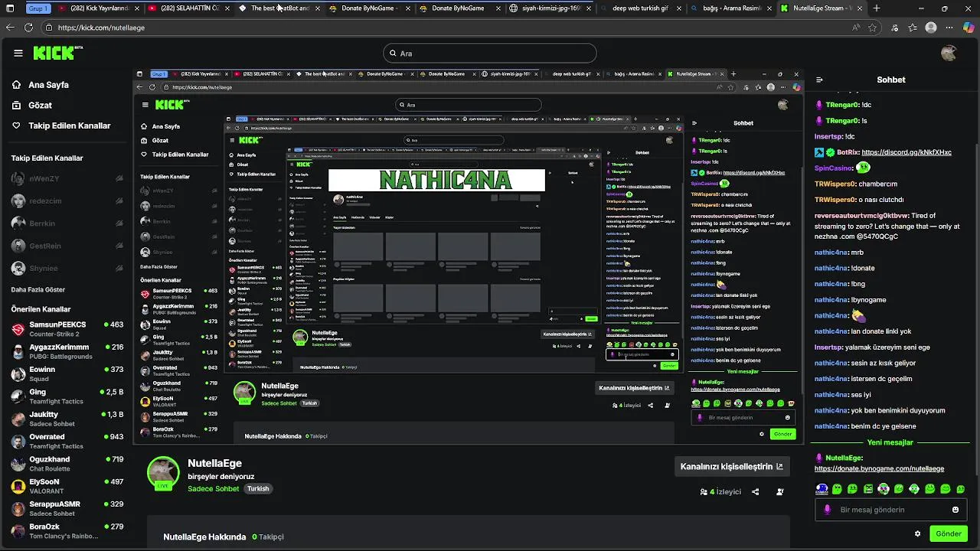Add this page to favorites star
The height and width of the screenshot is (551, 980).
click(873, 28)
